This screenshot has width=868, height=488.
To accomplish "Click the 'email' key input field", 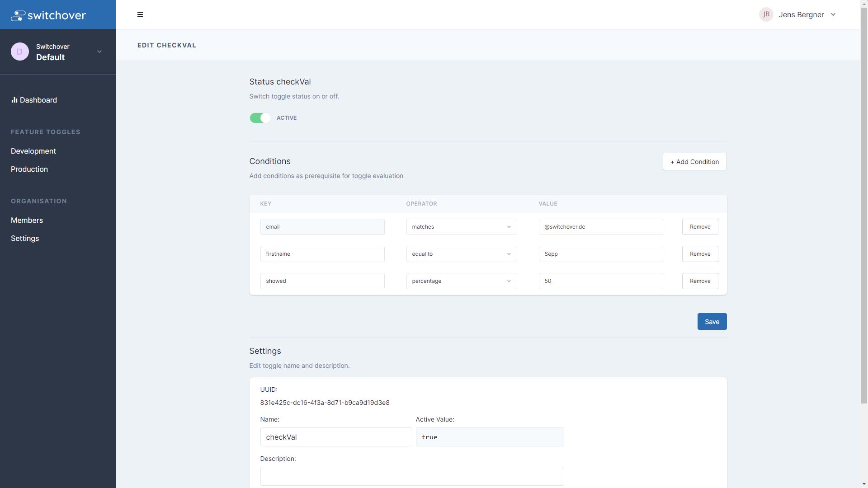I will coord(322,227).
